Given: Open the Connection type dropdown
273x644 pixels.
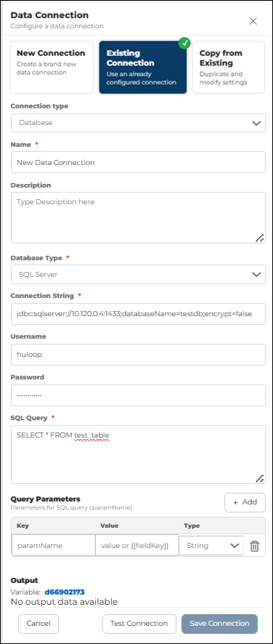Looking at the screenshot, I should [x=138, y=123].
